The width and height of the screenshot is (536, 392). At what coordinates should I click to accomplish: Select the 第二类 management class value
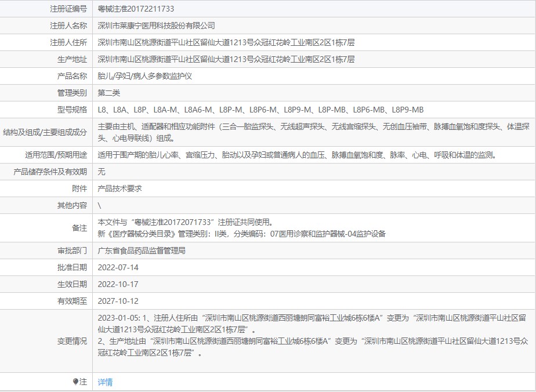(x=108, y=93)
